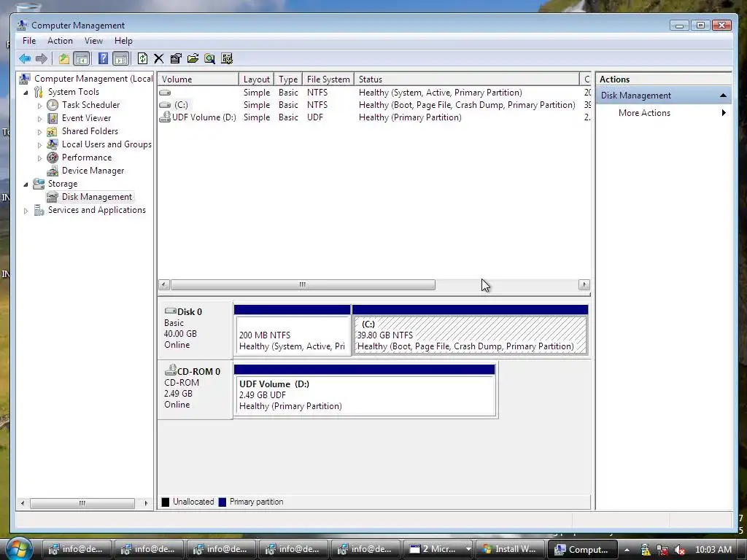The height and width of the screenshot is (560, 747).
Task: Select UDF Volume (D:) row
Action: coord(374,117)
